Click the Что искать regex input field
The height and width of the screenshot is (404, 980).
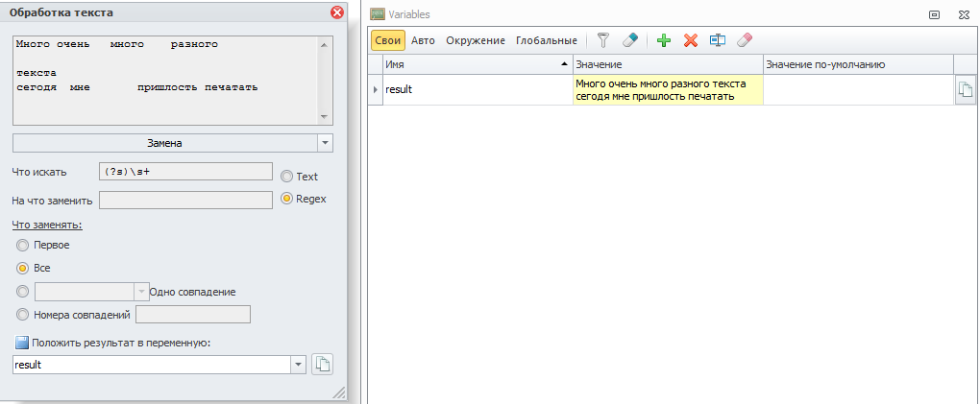click(185, 171)
